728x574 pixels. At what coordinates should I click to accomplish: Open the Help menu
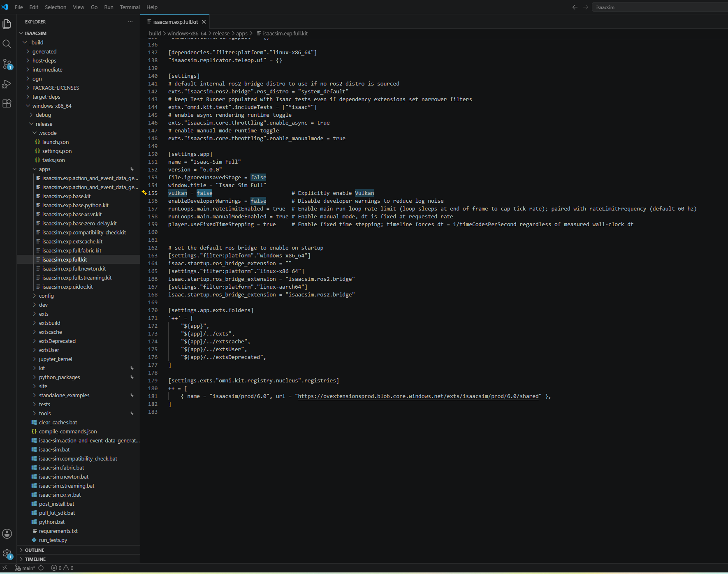(152, 7)
